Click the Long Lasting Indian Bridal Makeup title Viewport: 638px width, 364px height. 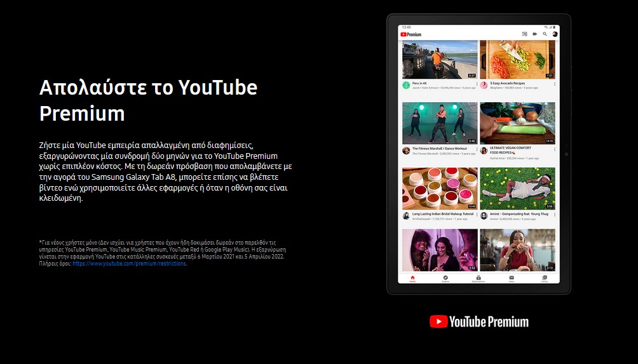coord(443,214)
